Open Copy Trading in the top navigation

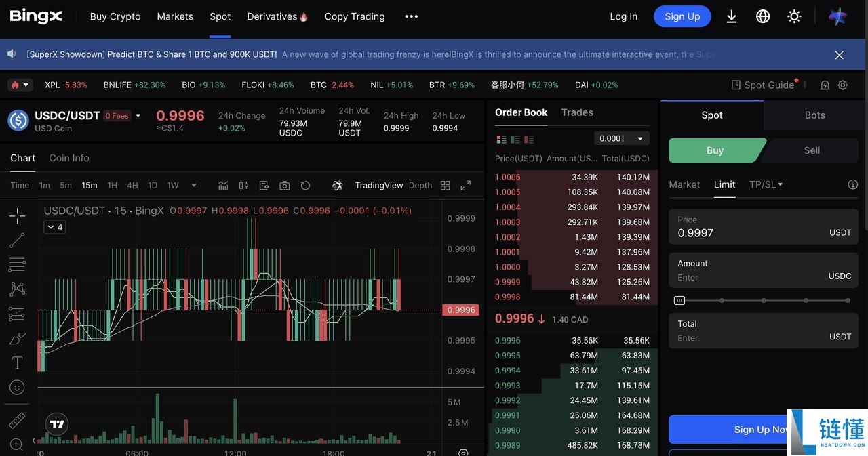pos(355,16)
